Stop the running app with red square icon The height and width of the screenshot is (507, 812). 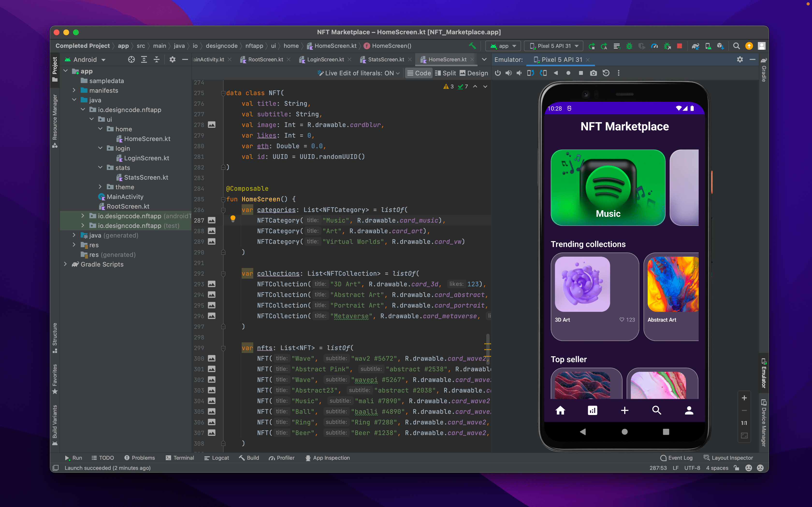point(680,46)
